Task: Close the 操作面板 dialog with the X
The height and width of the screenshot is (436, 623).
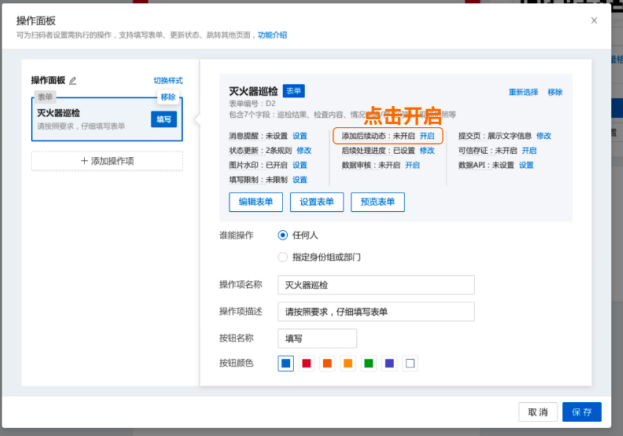Action: coord(593,19)
